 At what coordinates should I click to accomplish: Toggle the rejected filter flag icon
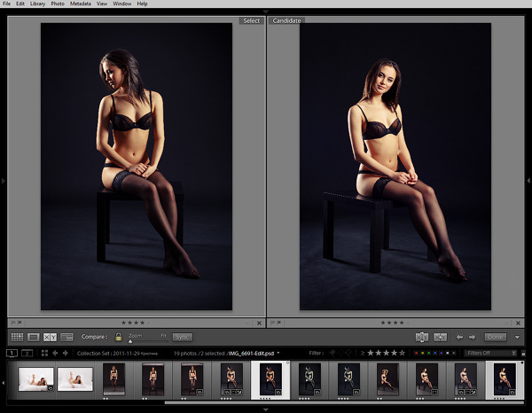pos(348,353)
